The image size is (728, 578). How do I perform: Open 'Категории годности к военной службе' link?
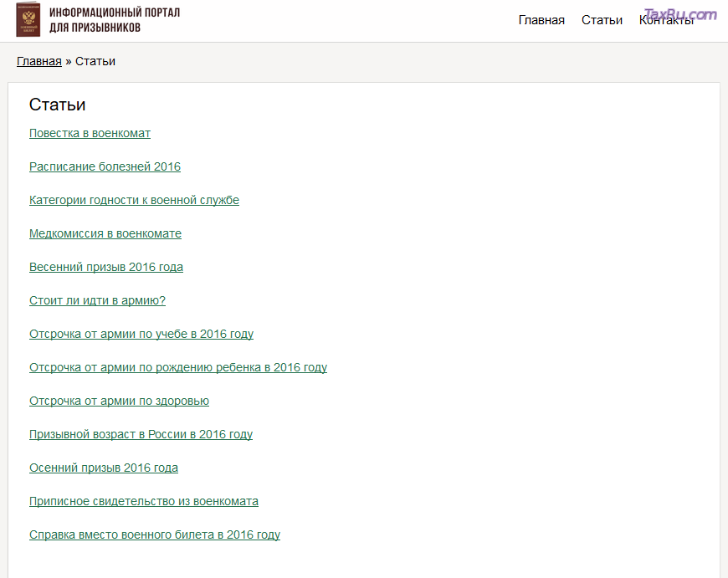(x=134, y=200)
